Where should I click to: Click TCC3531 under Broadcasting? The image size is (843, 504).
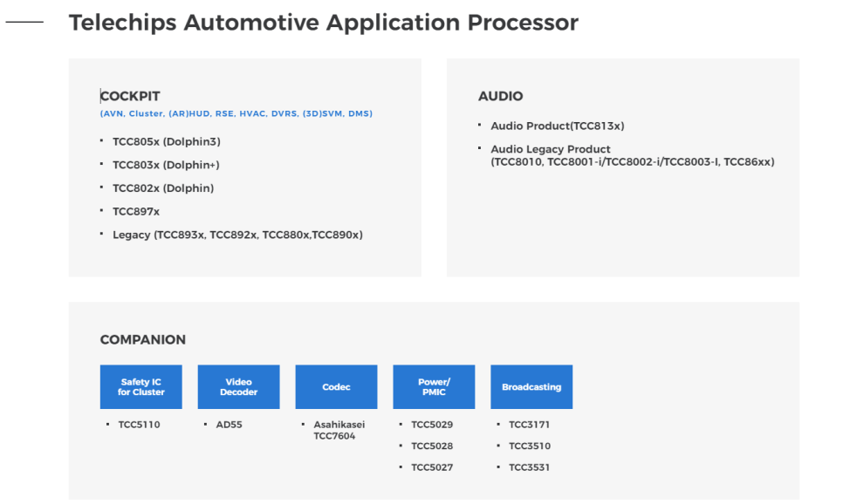pyautogui.click(x=530, y=467)
